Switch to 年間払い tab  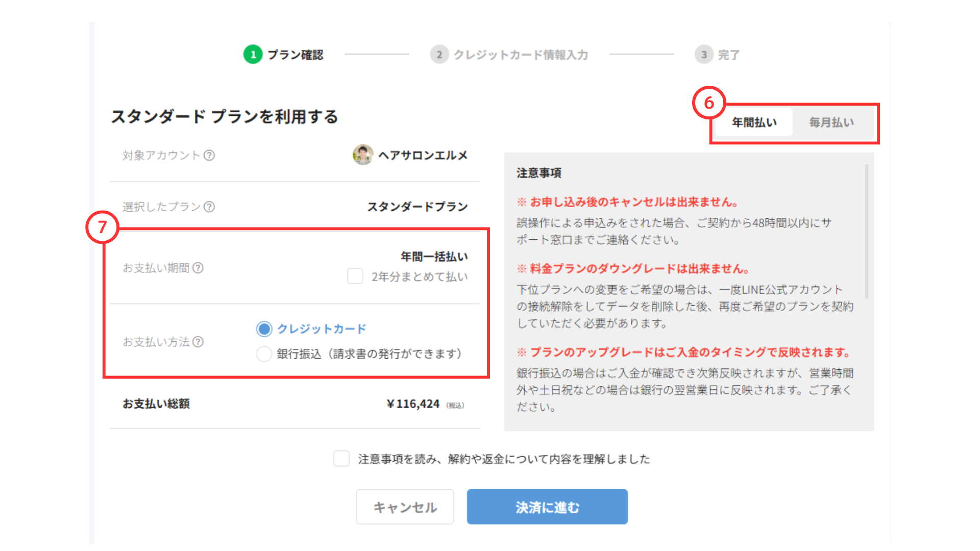tap(754, 122)
